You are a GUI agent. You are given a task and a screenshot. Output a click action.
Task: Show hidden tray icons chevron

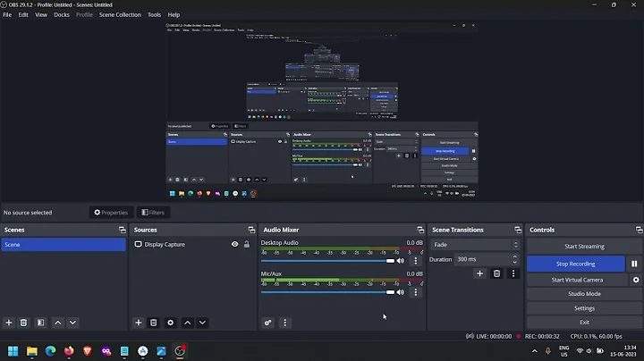[x=534, y=351]
